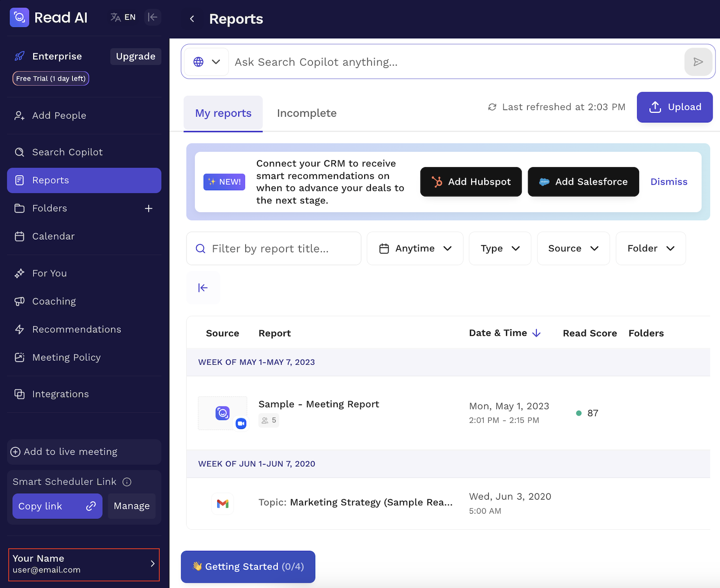Collapse the sidebar using the top arrow icon

click(153, 17)
